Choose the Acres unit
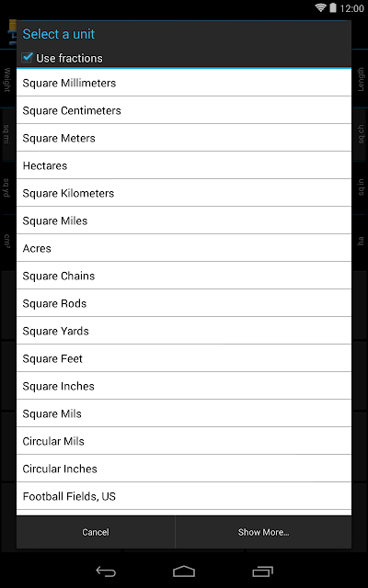 coord(184,248)
